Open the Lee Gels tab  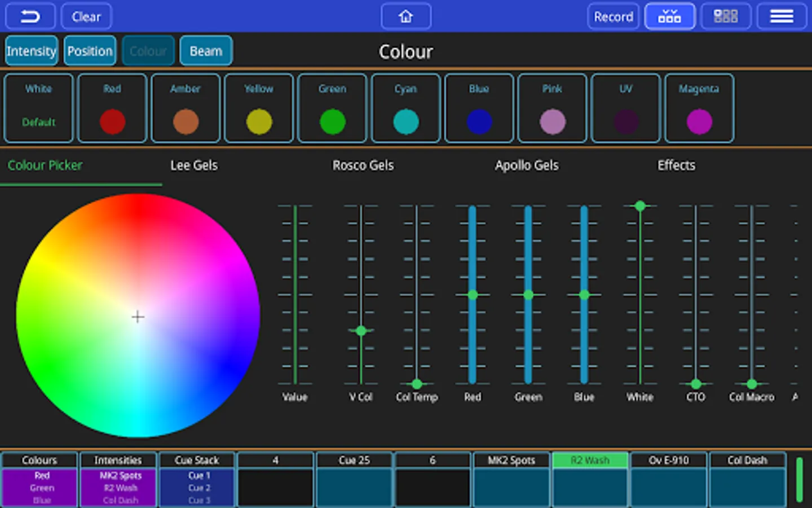[194, 165]
